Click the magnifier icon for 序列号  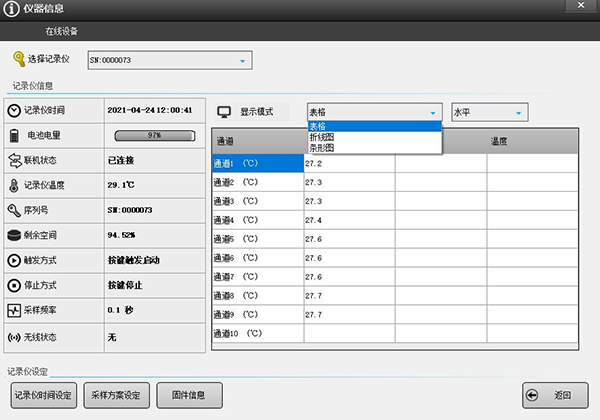click(x=14, y=210)
